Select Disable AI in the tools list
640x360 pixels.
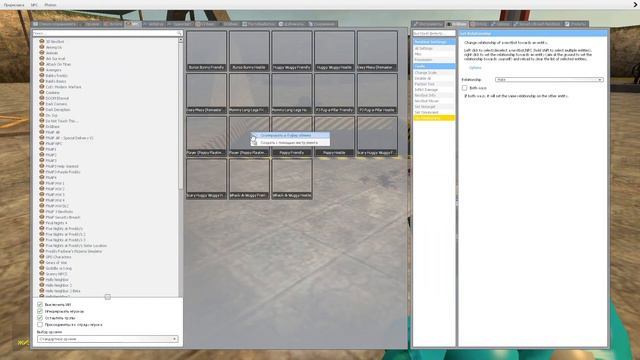pos(434,78)
